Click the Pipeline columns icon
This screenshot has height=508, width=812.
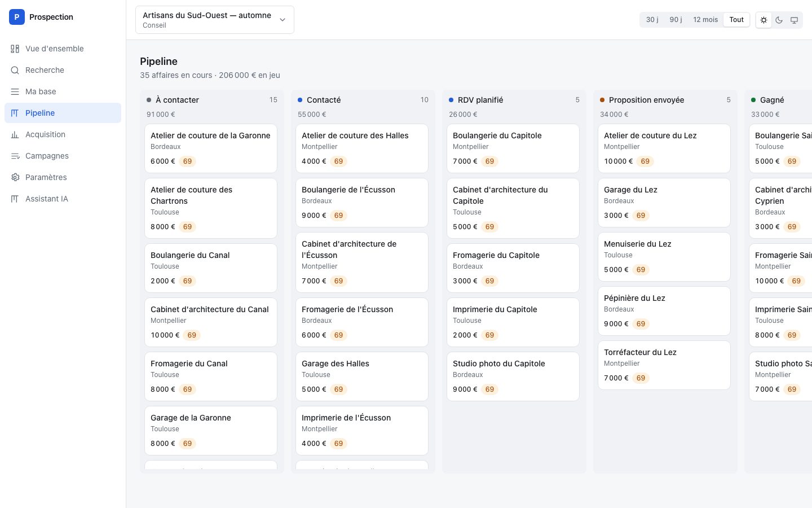click(x=15, y=113)
